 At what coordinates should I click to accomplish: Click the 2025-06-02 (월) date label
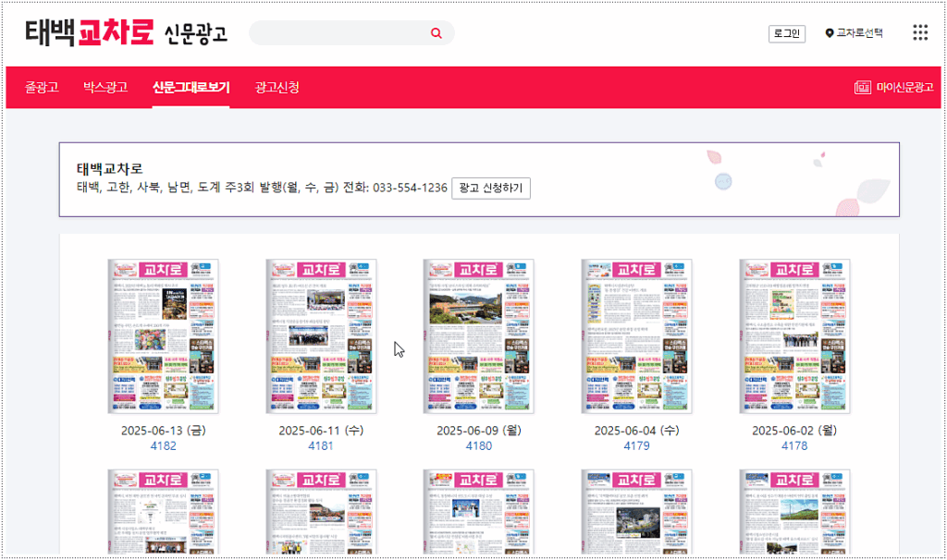[x=794, y=431]
